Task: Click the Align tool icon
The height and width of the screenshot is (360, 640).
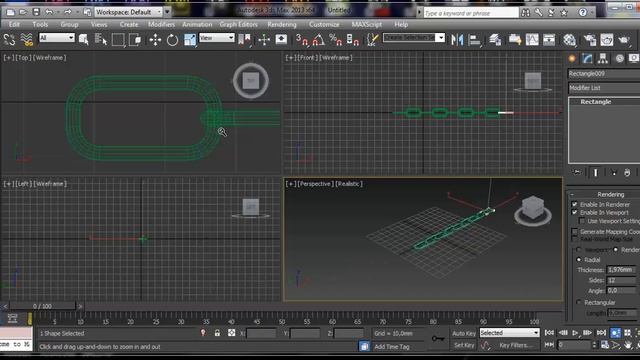Action: [x=474, y=40]
